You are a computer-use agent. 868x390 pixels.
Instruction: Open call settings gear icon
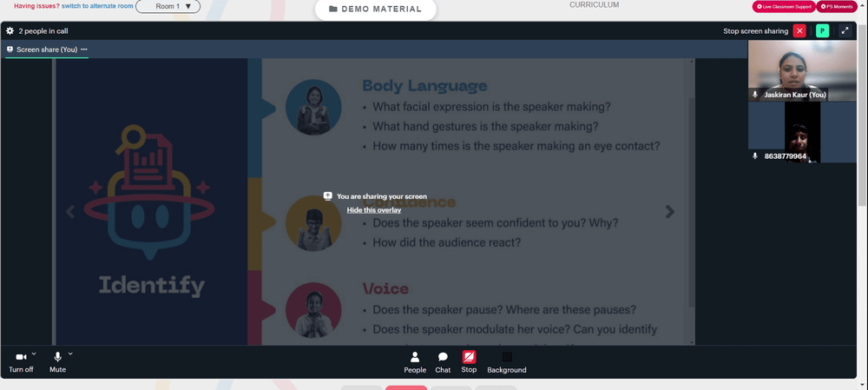(10, 31)
